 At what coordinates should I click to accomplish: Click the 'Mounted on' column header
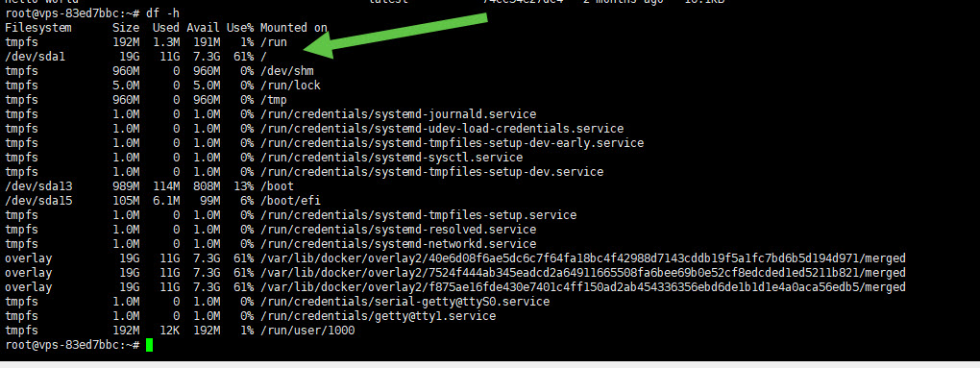[294, 28]
